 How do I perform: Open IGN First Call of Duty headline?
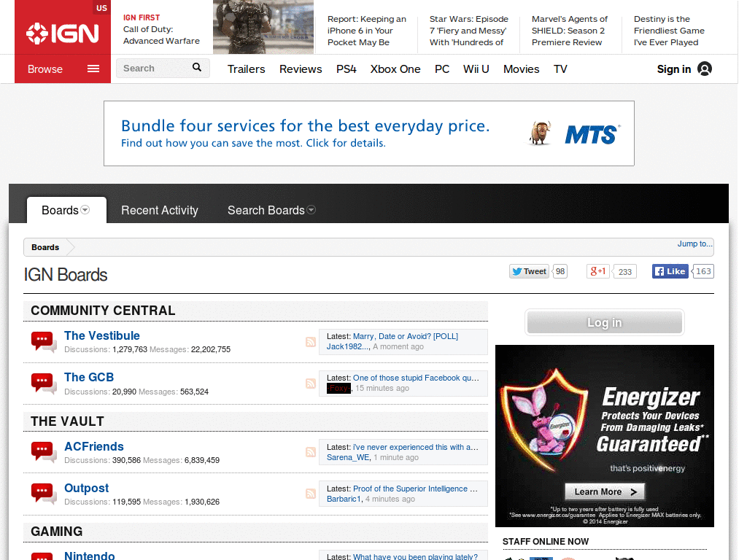pyautogui.click(x=161, y=29)
